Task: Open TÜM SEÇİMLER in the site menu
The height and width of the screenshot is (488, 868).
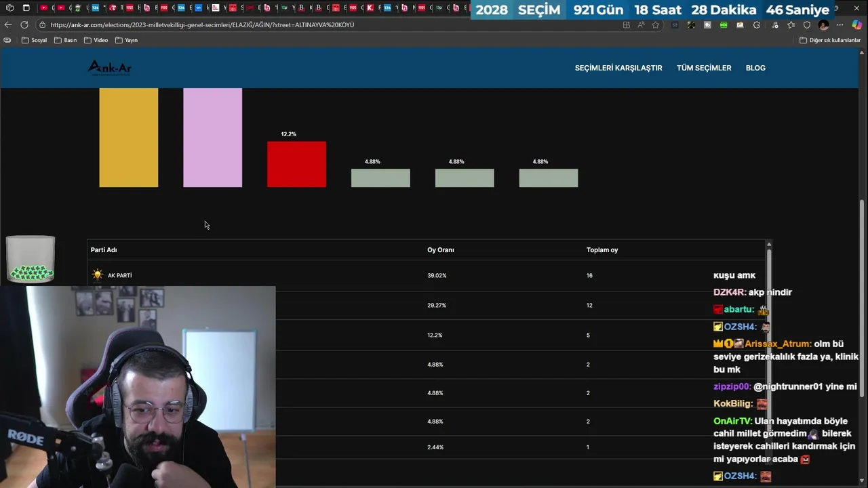Action: click(704, 68)
